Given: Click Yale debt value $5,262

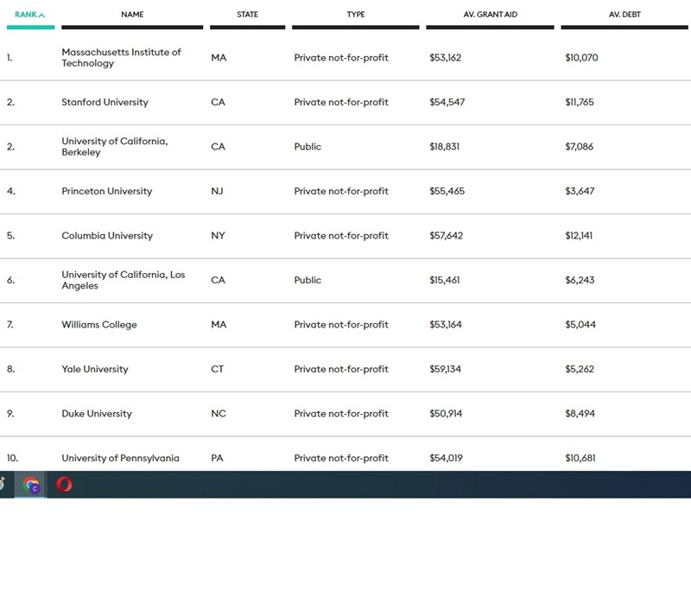Looking at the screenshot, I should coord(580,370).
